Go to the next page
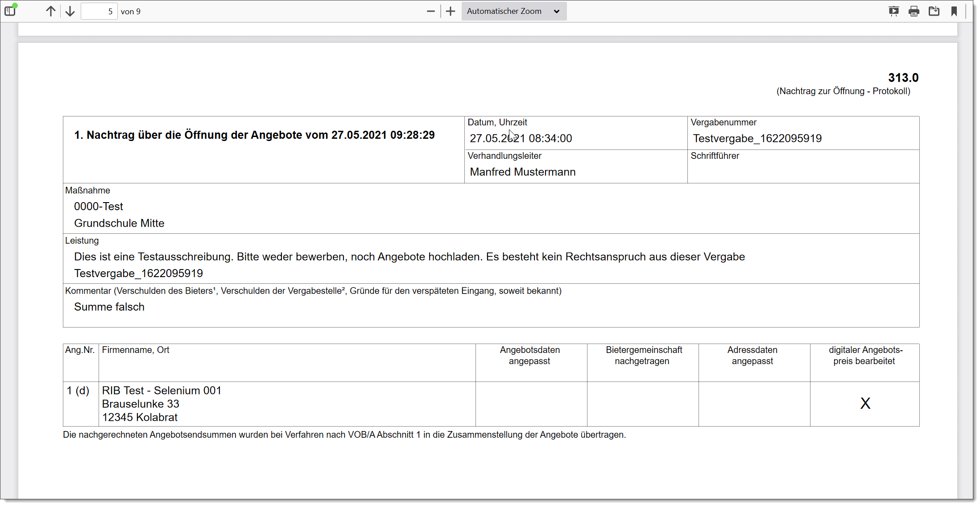Screen dimensions: 980x506 coord(70,11)
